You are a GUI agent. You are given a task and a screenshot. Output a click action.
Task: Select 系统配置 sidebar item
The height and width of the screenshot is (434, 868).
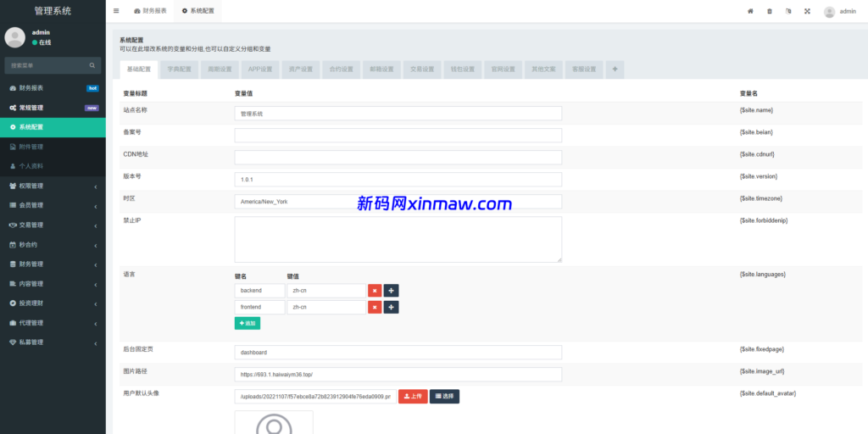click(53, 127)
